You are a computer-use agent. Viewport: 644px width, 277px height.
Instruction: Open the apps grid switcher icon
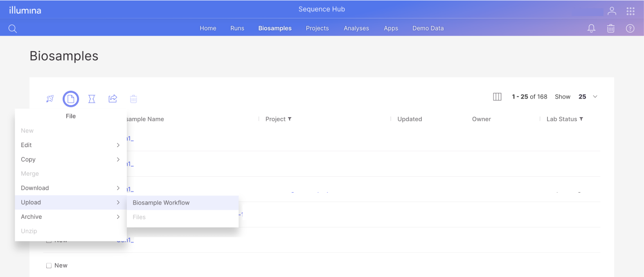coord(630,11)
